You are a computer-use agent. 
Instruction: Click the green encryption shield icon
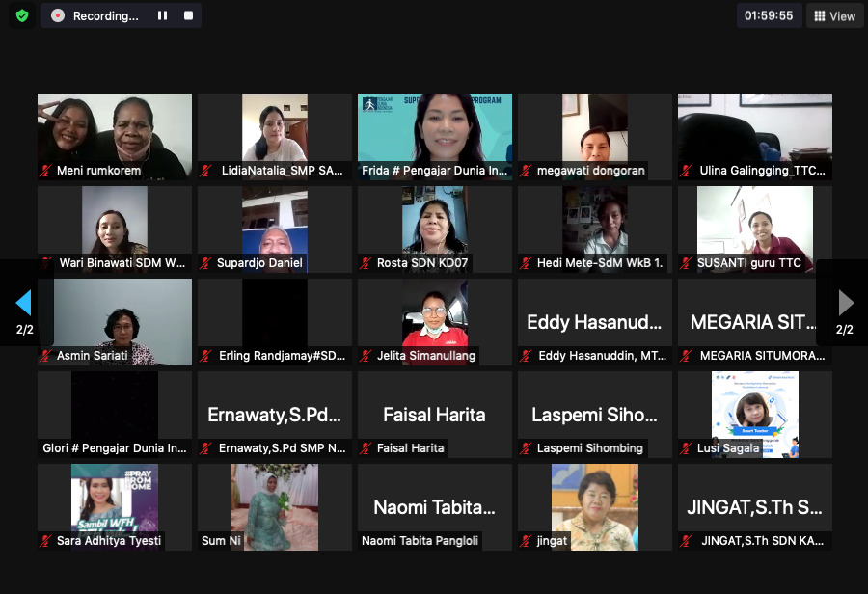[x=22, y=15]
